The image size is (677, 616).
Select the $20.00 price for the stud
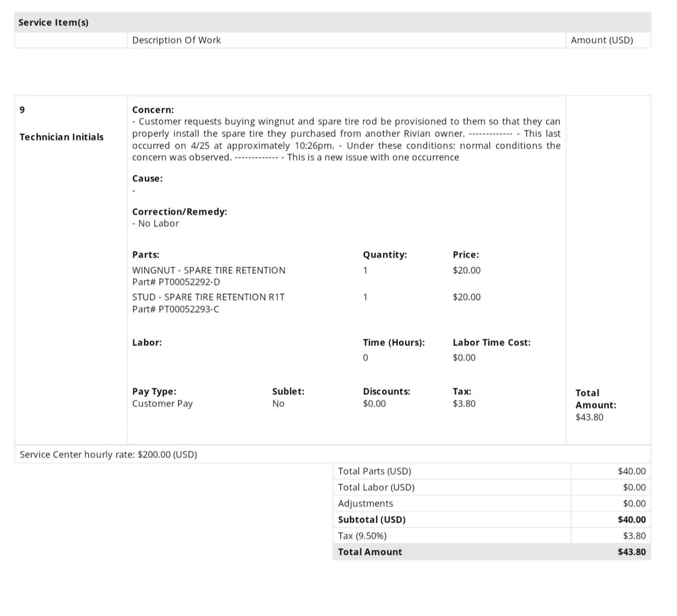466,297
